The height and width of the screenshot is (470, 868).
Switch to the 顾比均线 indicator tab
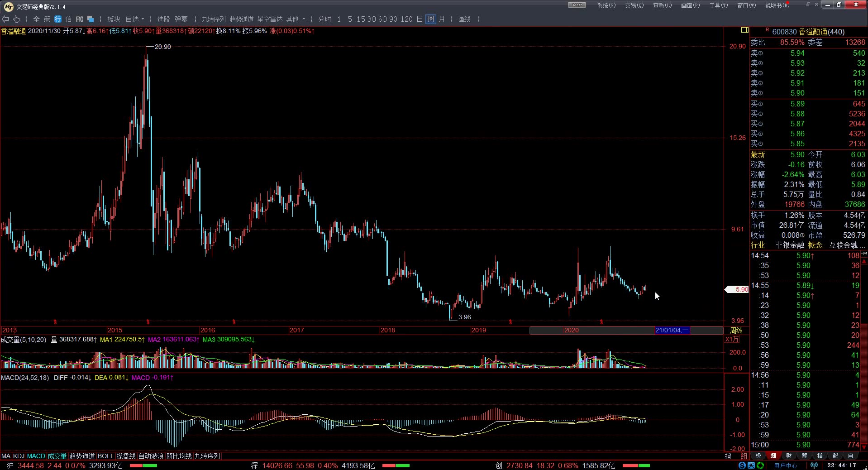[179, 456]
